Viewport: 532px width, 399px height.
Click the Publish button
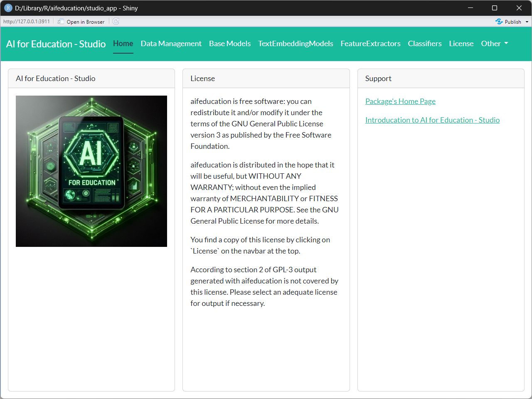(508, 22)
